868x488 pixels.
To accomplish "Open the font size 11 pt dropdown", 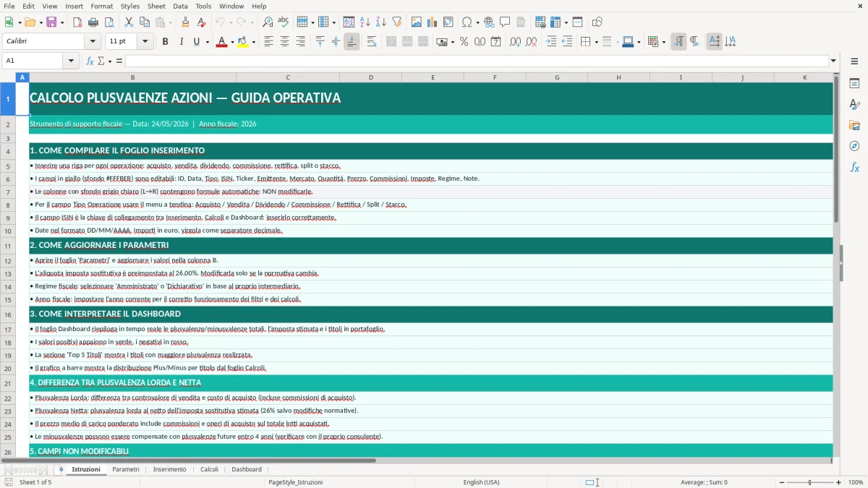I will point(145,42).
